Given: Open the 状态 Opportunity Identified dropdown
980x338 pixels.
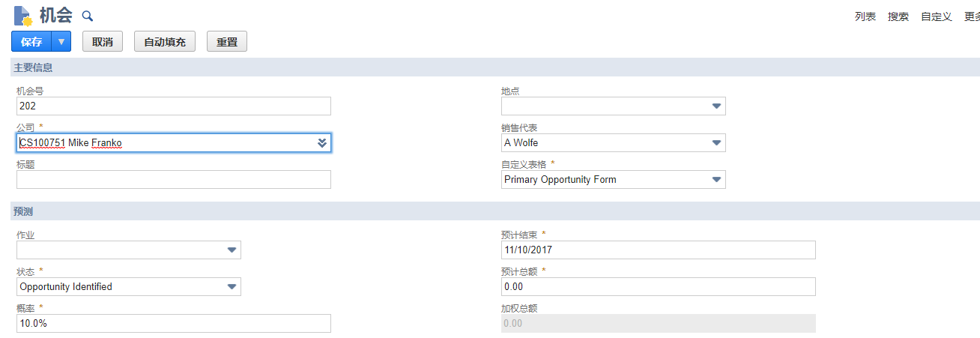Looking at the screenshot, I should pos(232,287).
